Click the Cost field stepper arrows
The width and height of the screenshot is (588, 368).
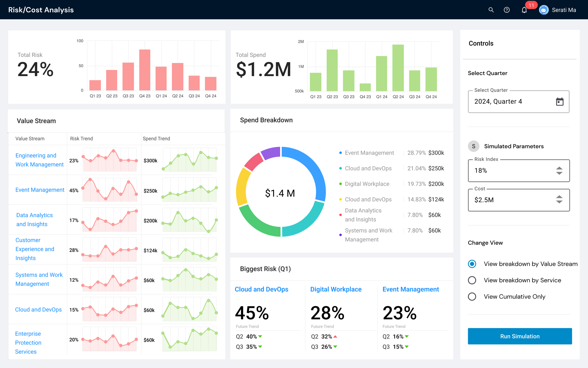pos(559,200)
